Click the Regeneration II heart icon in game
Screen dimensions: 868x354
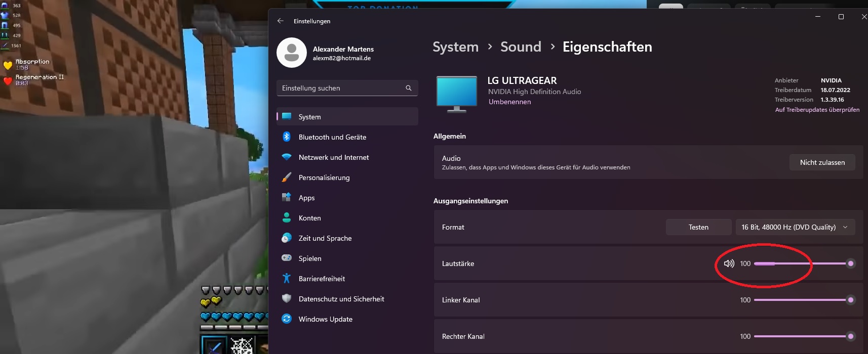pyautogui.click(x=8, y=80)
